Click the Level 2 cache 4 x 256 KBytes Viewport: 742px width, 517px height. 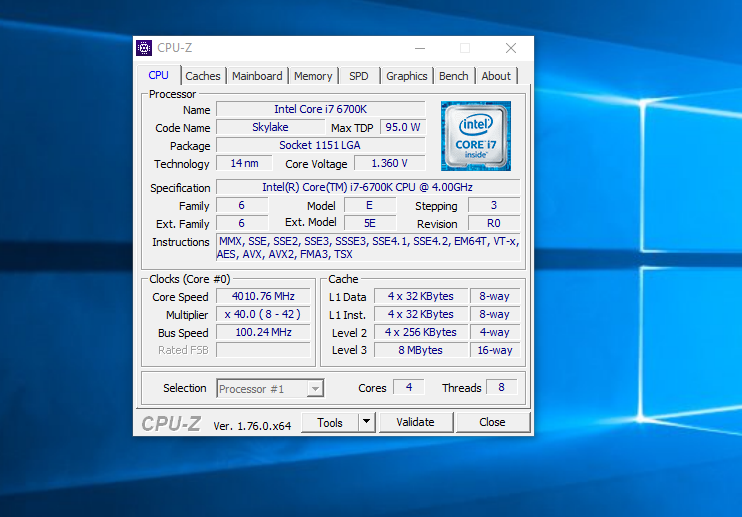coord(421,332)
